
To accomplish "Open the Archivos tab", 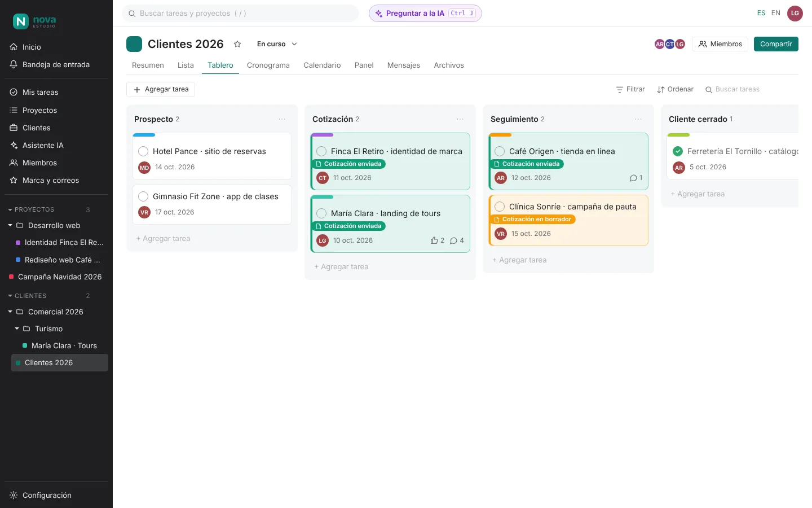I will coord(449,65).
